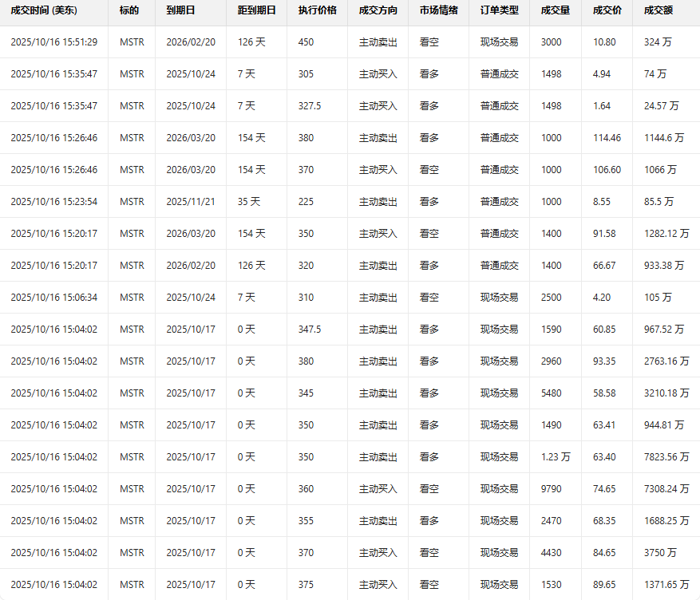Click the strike price 347.5 cell
700x600 pixels.
click(310, 330)
